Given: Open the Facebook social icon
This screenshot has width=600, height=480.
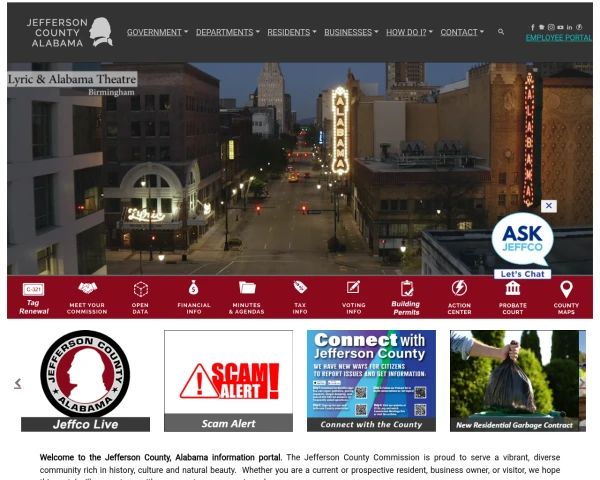Looking at the screenshot, I should point(532,26).
